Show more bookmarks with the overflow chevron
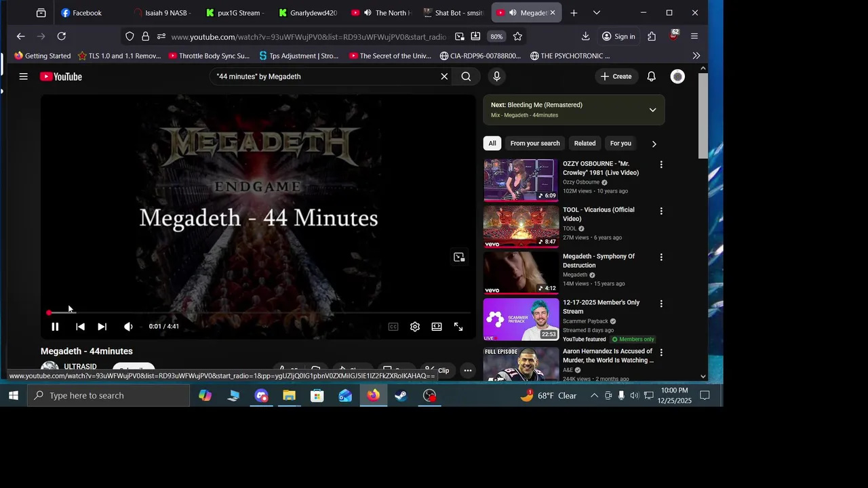Viewport: 868px width, 488px height. (696, 56)
